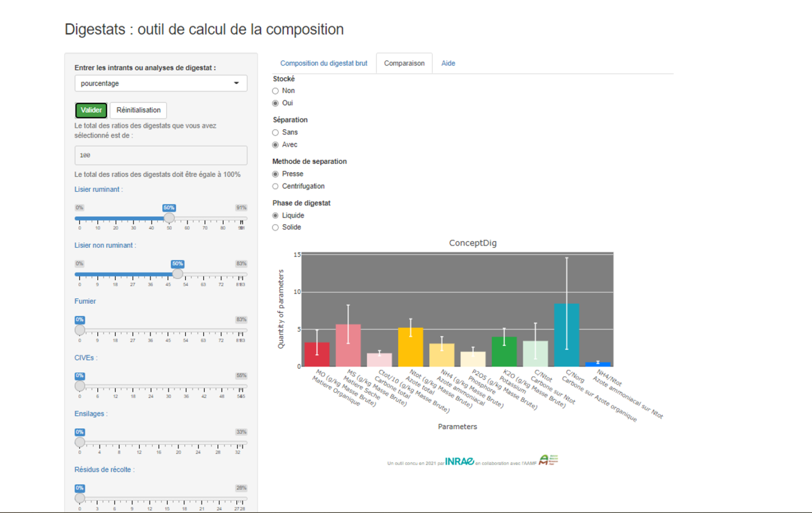The width and height of the screenshot is (812, 513).
Task: Open the Aide tab
Action: (448, 63)
